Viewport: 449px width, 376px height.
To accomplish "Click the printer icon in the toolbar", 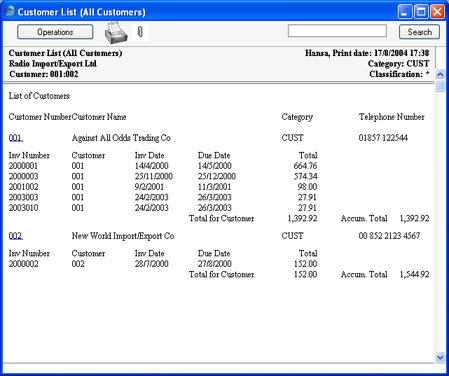I will 116,33.
